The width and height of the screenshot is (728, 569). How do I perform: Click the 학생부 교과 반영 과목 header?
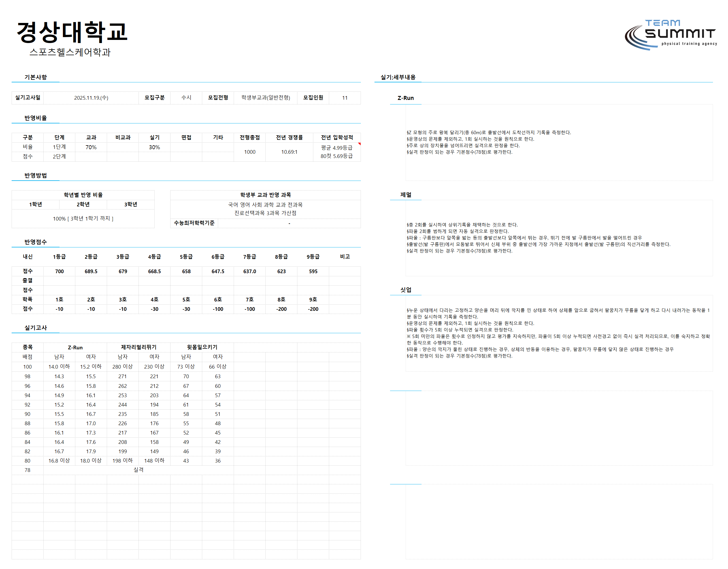266,195
